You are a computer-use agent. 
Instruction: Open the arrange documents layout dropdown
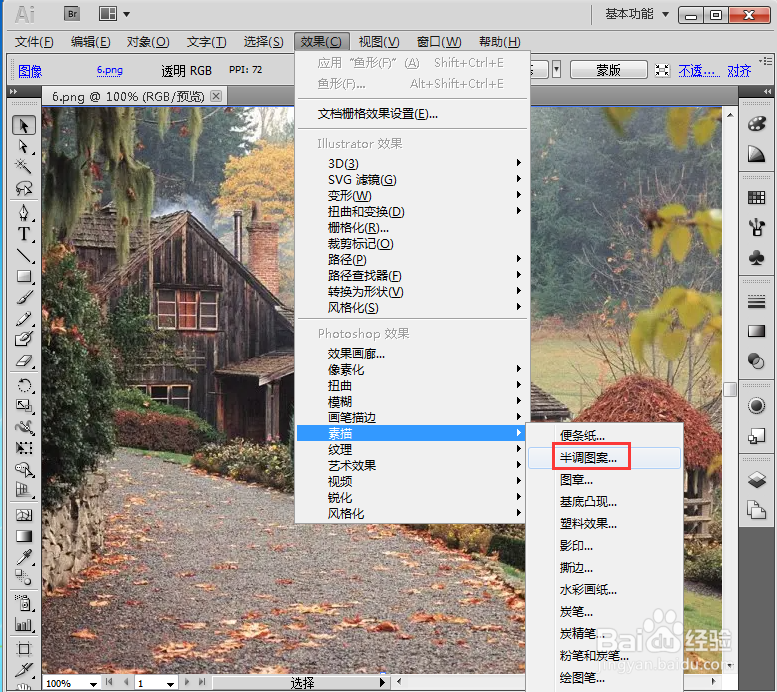point(114,14)
